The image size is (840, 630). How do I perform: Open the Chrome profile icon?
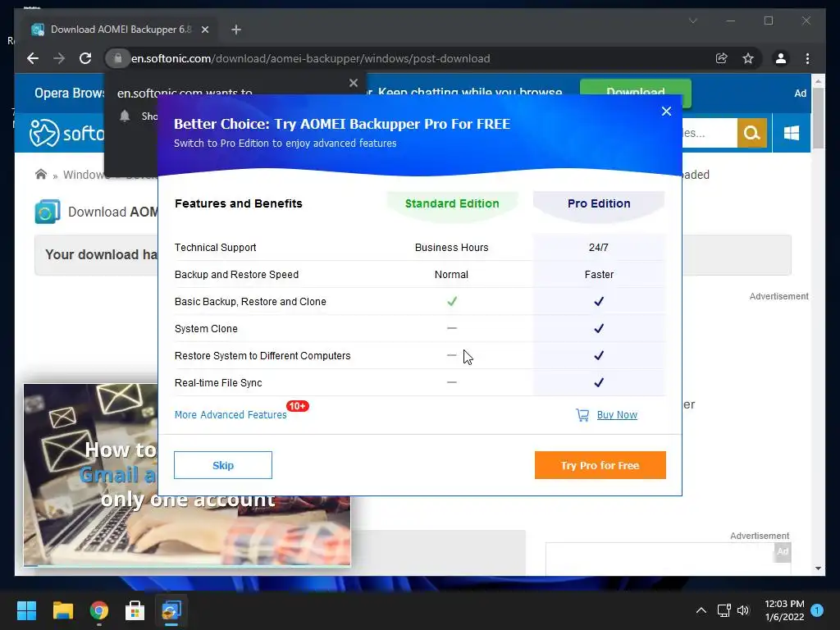tap(781, 58)
